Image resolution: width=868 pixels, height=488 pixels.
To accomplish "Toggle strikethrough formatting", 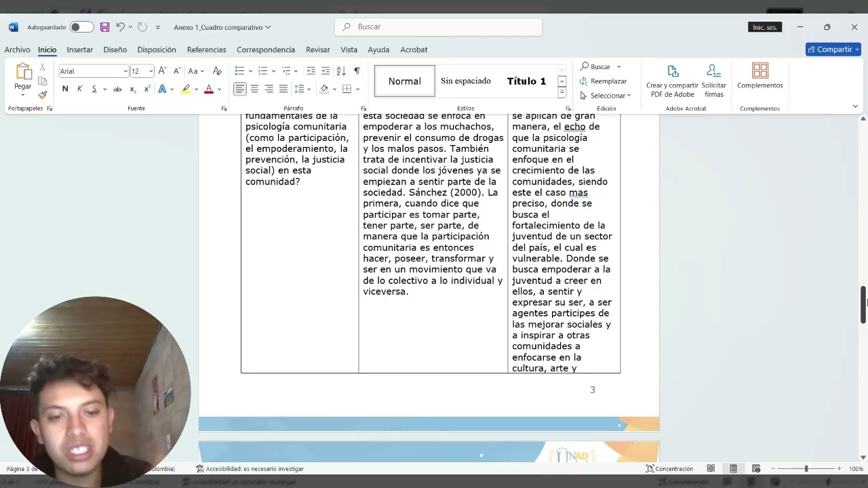I will (x=117, y=89).
